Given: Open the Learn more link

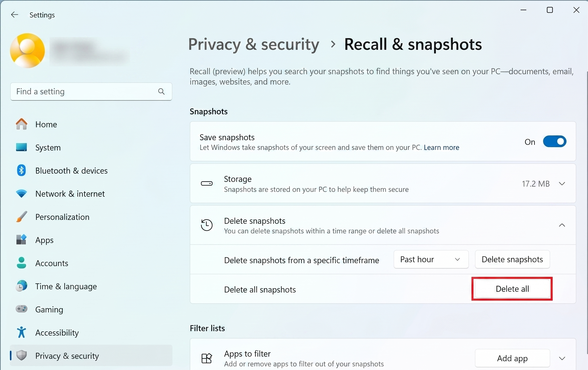Looking at the screenshot, I should [441, 147].
